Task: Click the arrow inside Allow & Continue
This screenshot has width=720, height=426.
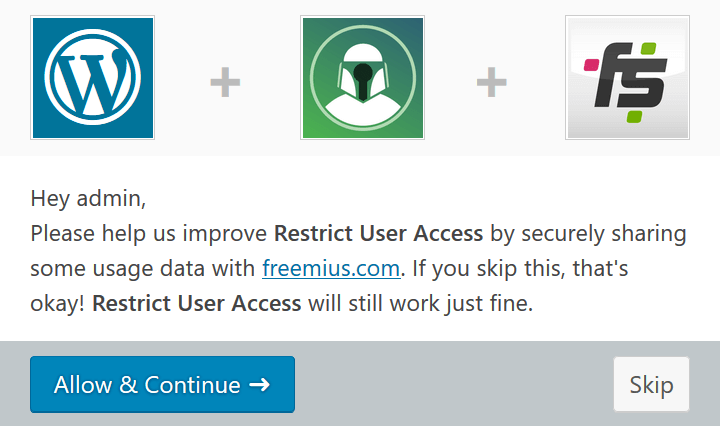Action: click(x=259, y=384)
